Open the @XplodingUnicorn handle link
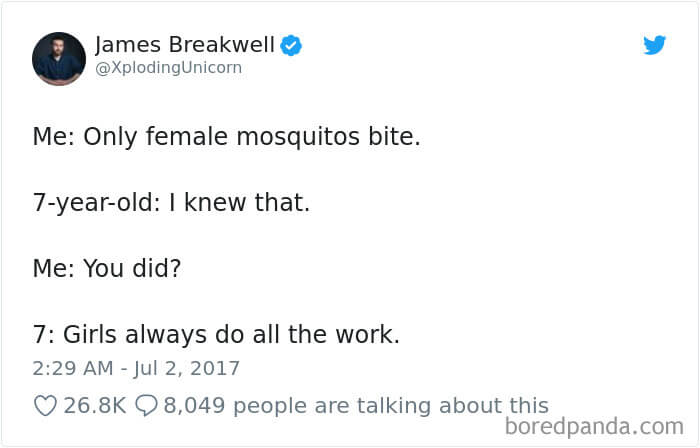 point(168,68)
